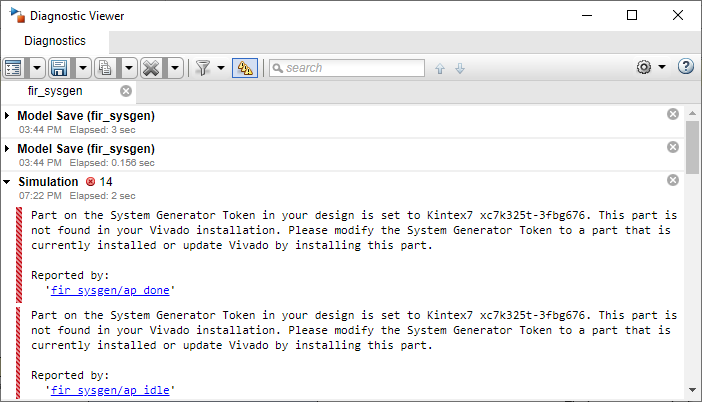Screen dimensions: 702x402
Task: Open the help question mark icon
Action: [685, 67]
